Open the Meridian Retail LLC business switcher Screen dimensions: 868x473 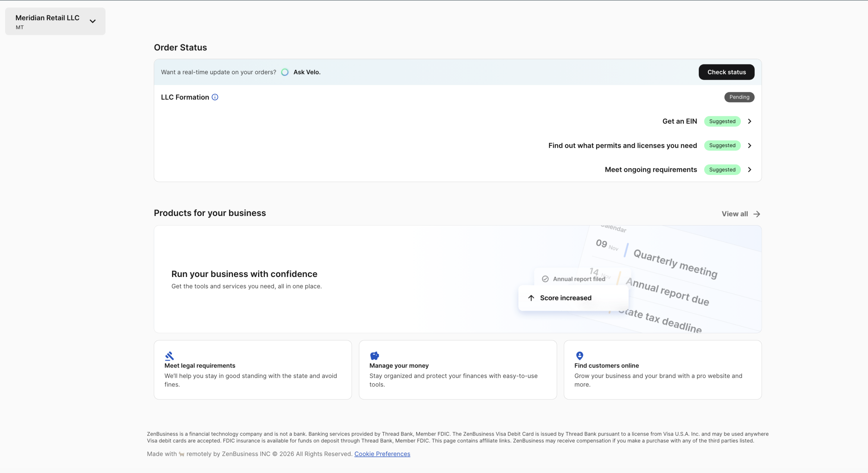55,21
